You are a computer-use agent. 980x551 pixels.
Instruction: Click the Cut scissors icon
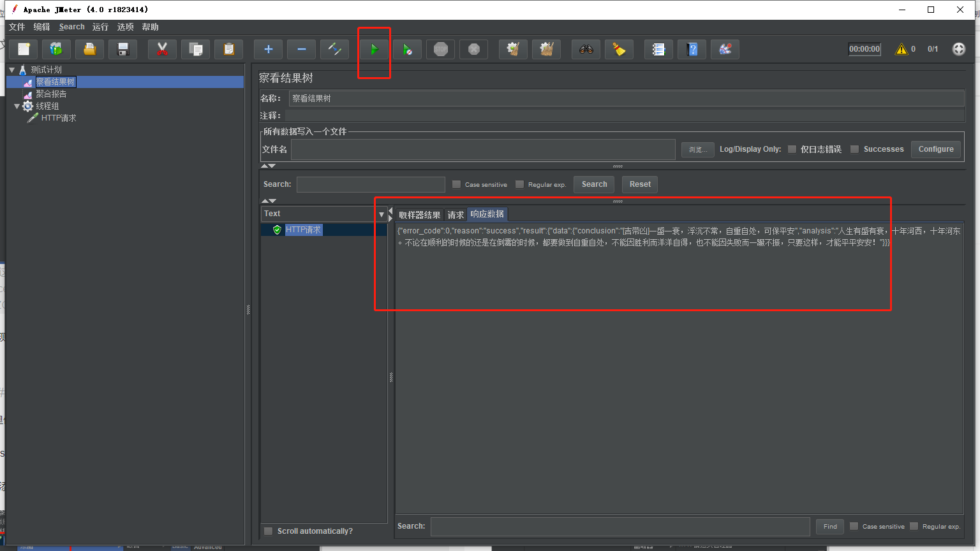[x=163, y=49]
